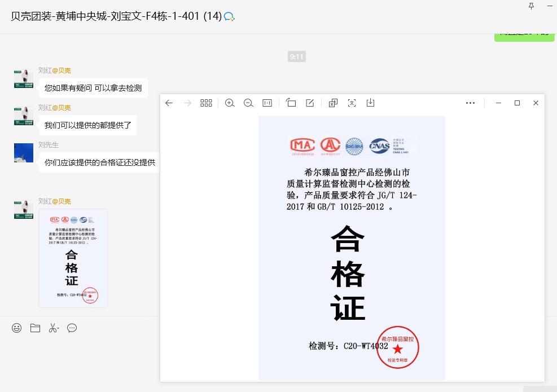Open the send file folder icon
The height and width of the screenshot is (392, 557).
(35, 328)
